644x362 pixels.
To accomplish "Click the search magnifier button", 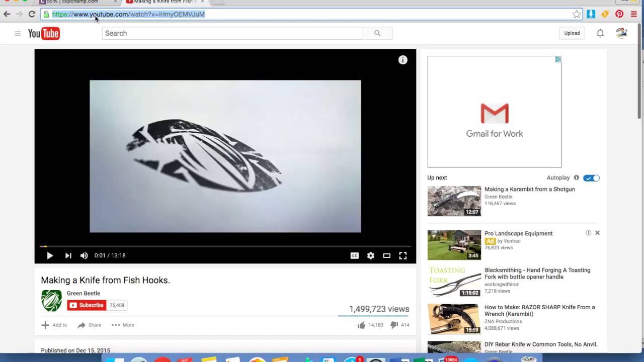I will click(377, 33).
